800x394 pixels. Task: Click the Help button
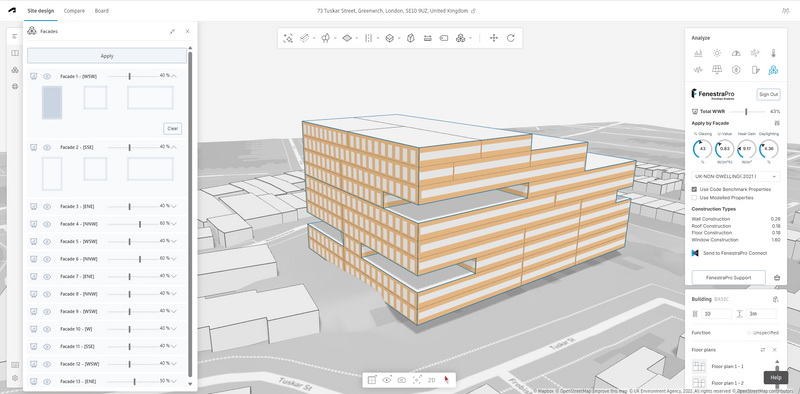(x=776, y=378)
